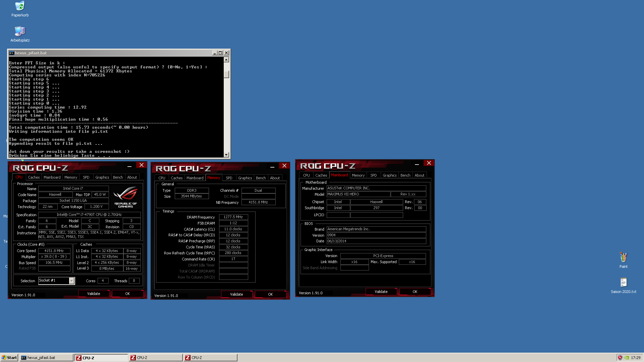The height and width of the screenshot is (362, 644).
Task: Activate third CPU-Z taskbar button
Action: tap(211, 358)
